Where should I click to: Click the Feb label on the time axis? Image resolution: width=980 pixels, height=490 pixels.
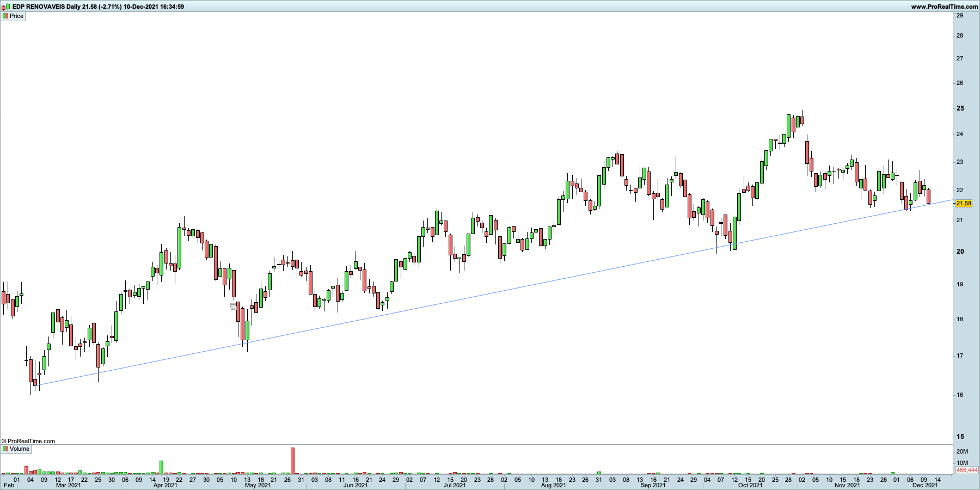pos(9,485)
